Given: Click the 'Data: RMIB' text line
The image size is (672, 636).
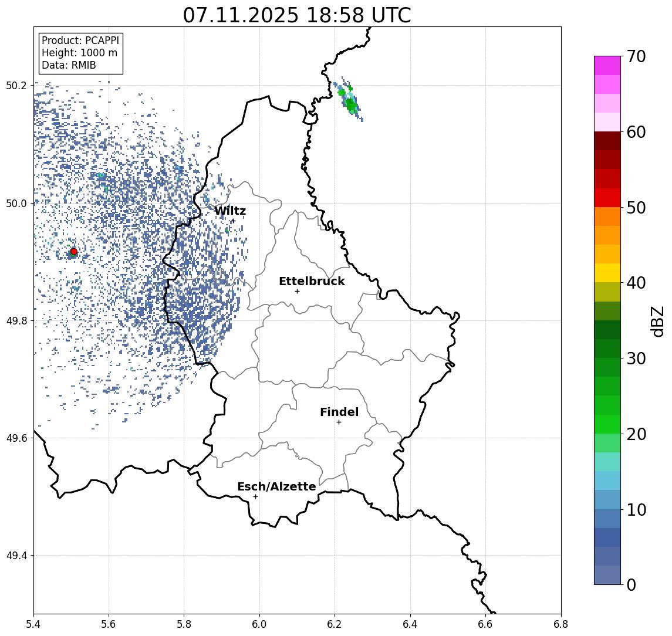Looking at the screenshot, I should point(69,66).
